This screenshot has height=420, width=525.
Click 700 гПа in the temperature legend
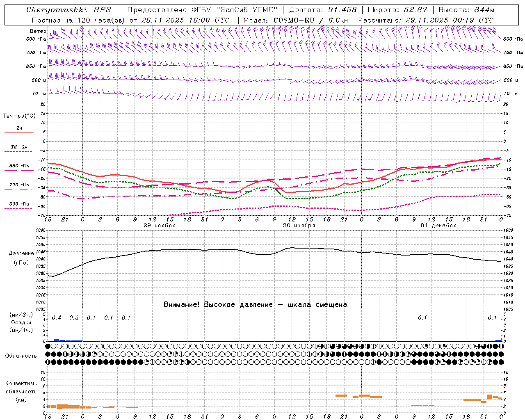(19, 185)
